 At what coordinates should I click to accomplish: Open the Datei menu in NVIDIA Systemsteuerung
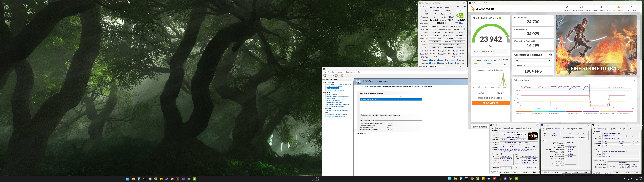click(x=324, y=72)
